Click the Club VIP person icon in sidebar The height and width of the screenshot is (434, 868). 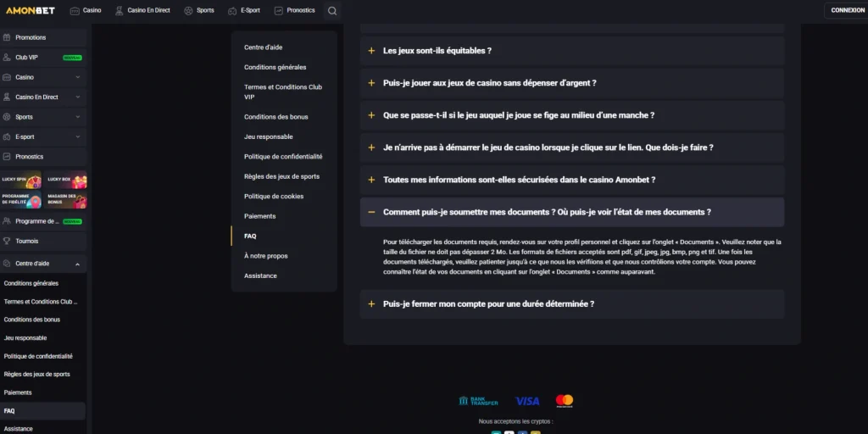7,58
